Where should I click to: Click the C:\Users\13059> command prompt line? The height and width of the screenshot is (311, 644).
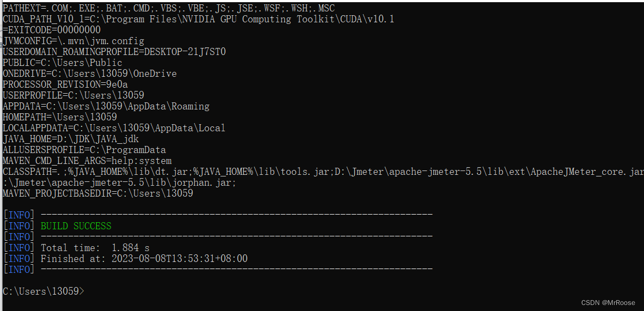pyautogui.click(x=43, y=292)
